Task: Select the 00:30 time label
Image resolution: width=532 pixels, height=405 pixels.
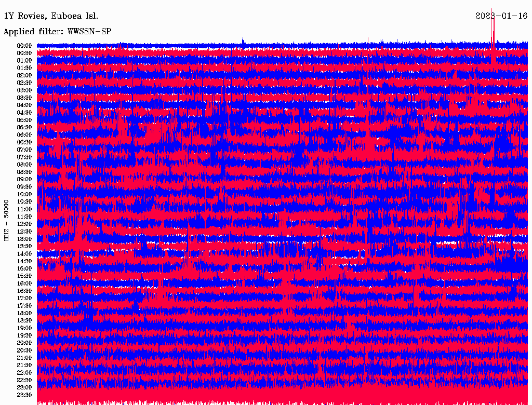Action: click(24, 53)
